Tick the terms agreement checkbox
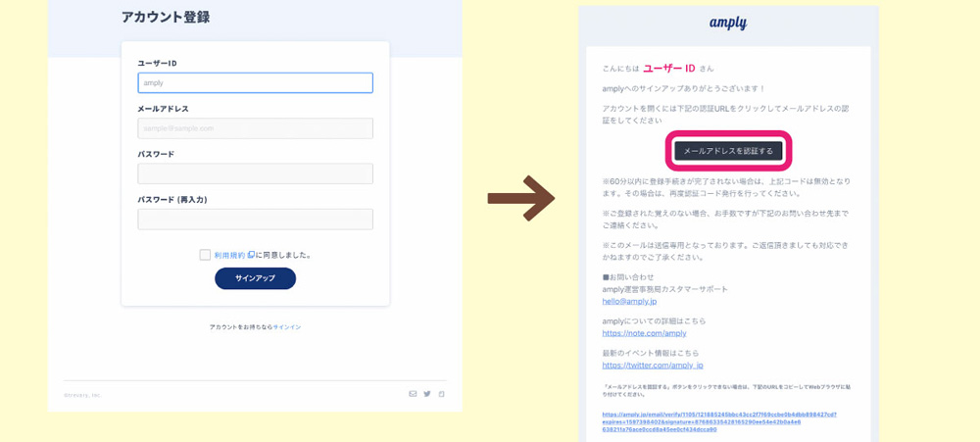This screenshot has height=442, width=980. pyautogui.click(x=205, y=255)
